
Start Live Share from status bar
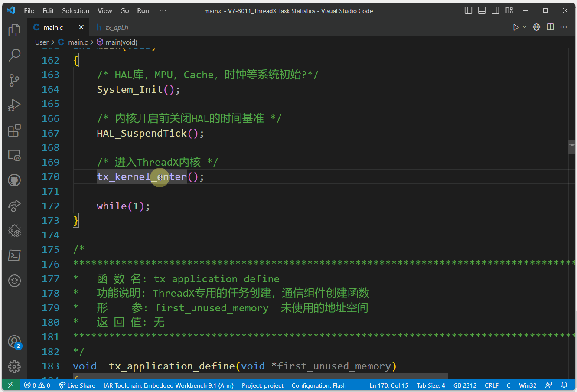[x=77, y=385]
